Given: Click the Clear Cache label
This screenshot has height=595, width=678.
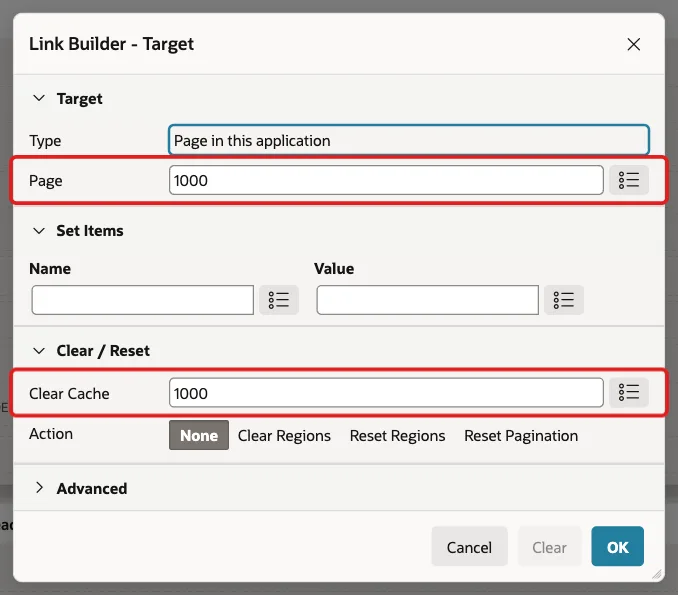Looking at the screenshot, I should pyautogui.click(x=69, y=393).
